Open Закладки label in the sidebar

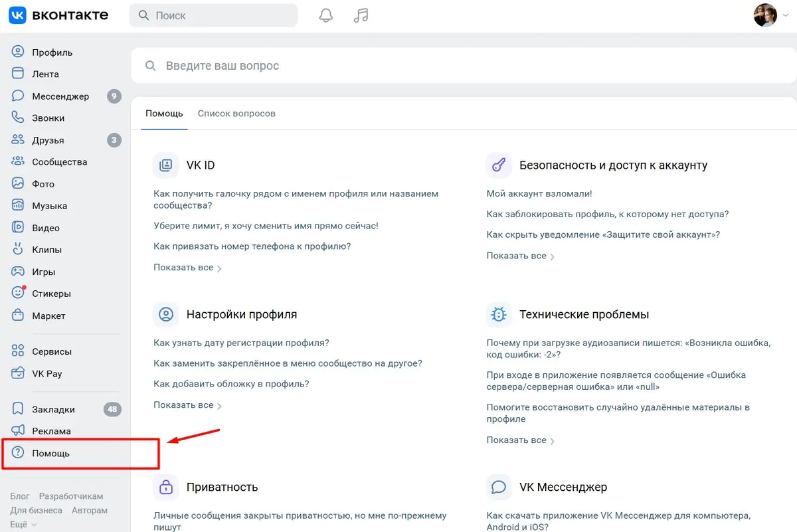click(53, 409)
